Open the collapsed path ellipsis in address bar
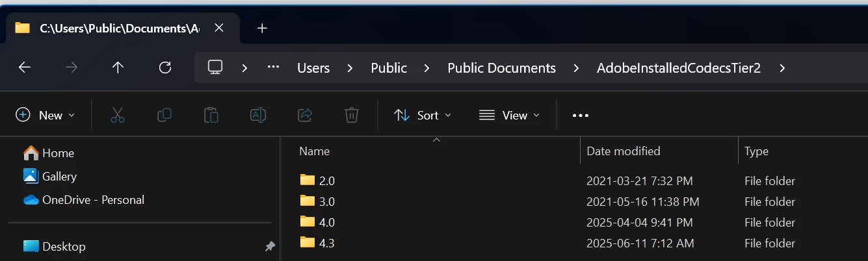868x261 pixels. pos(273,68)
